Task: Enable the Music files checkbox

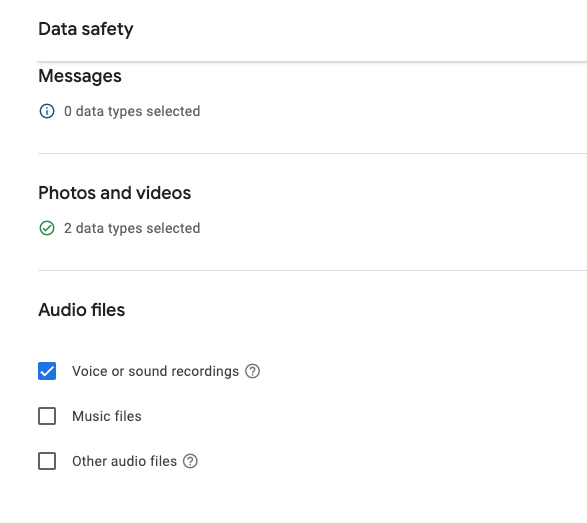Action: (47, 416)
